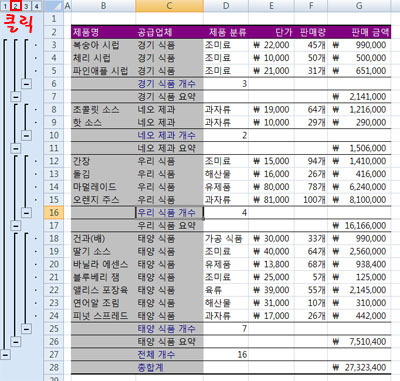Click the 총합계 label cell

click(169, 367)
